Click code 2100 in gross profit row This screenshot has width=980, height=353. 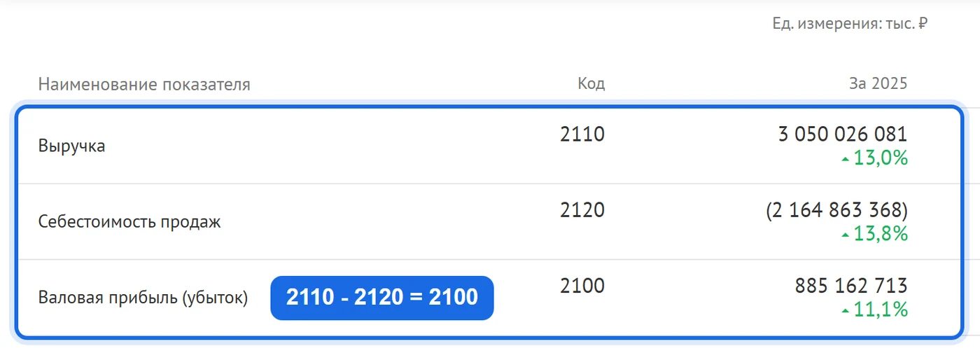click(582, 286)
